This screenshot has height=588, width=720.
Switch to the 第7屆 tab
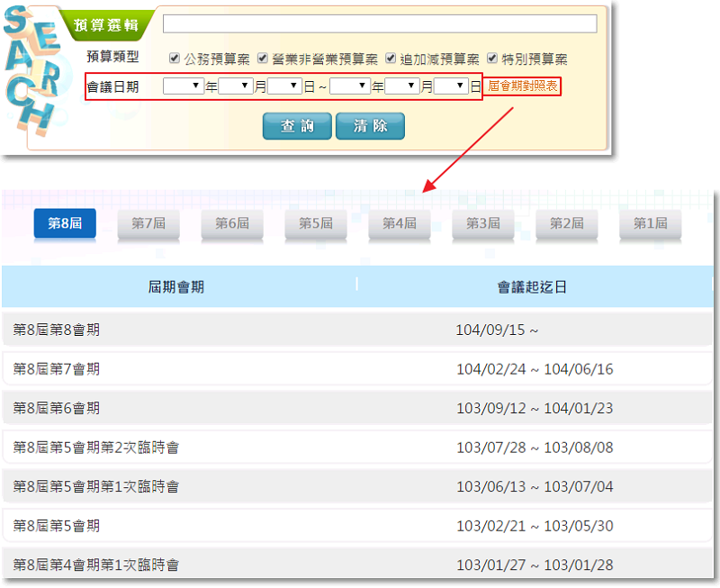pyautogui.click(x=148, y=223)
